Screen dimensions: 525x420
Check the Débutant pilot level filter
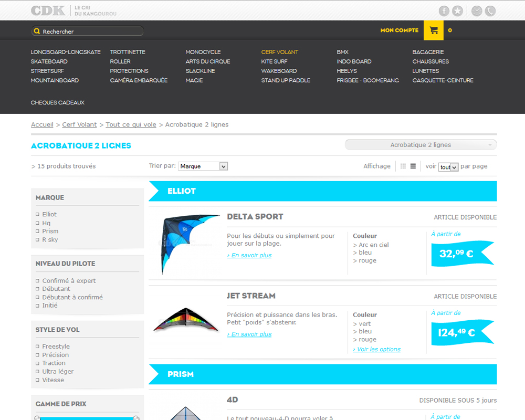click(x=37, y=289)
